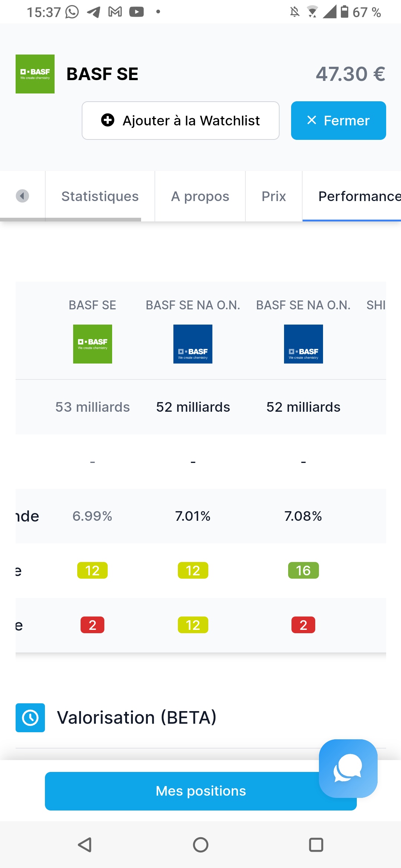
Task: Select the 7.01% dividend yield value
Action: (193, 516)
